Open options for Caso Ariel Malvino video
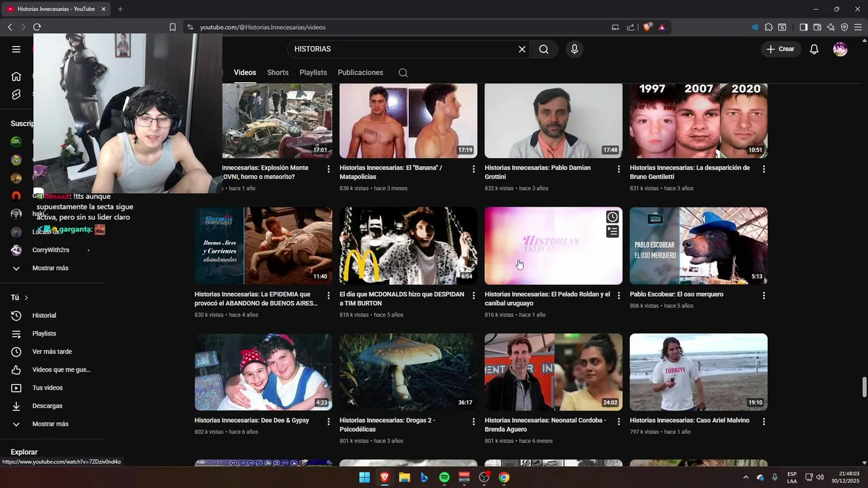This screenshot has width=868, height=488. click(x=764, y=422)
